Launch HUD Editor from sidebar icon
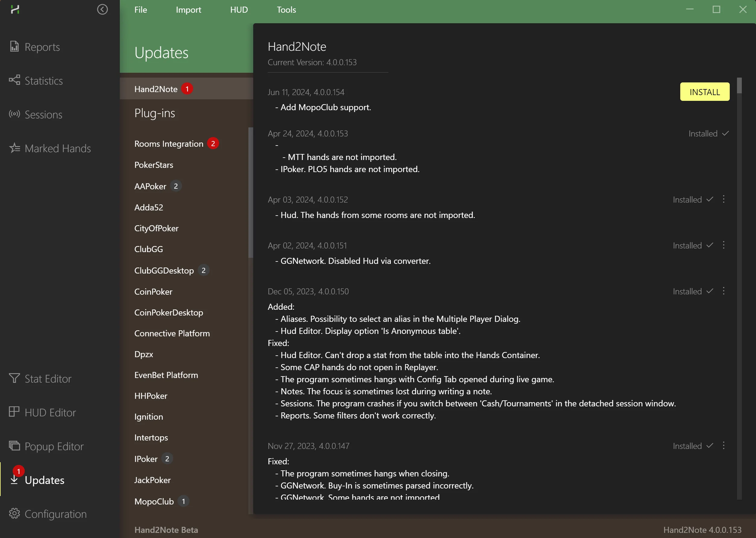This screenshot has width=756, height=538. click(14, 412)
